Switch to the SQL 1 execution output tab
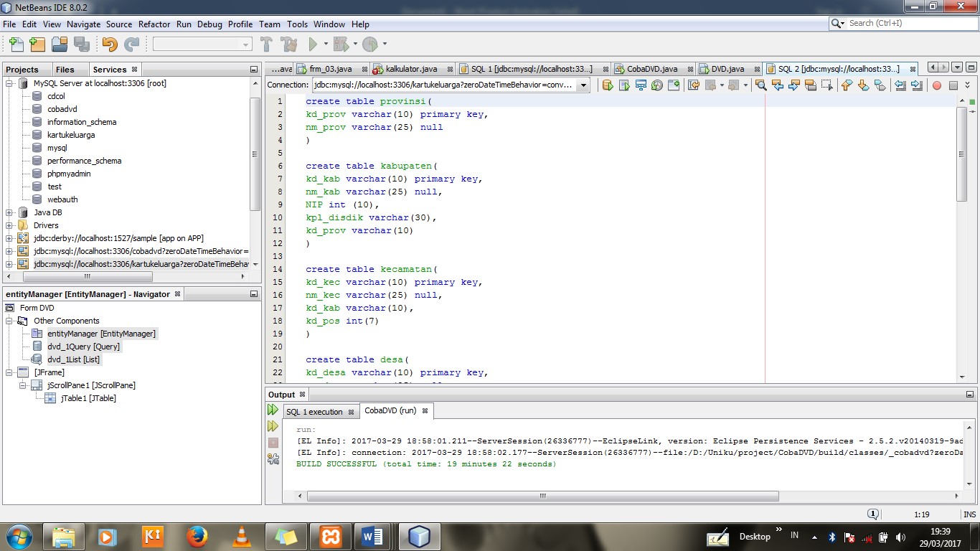 [314, 412]
